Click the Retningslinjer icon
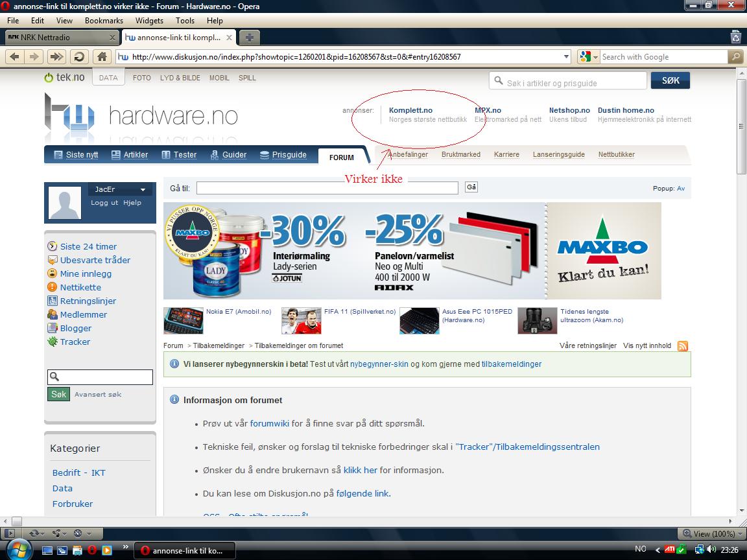Image resolution: width=747 pixels, height=560 pixels. tap(52, 301)
